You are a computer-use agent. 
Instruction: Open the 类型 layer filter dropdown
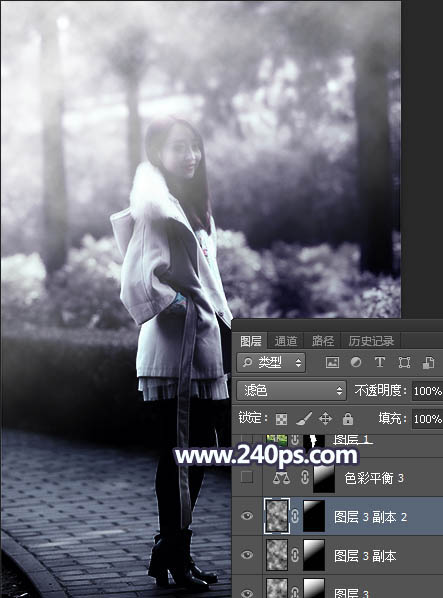click(x=271, y=362)
